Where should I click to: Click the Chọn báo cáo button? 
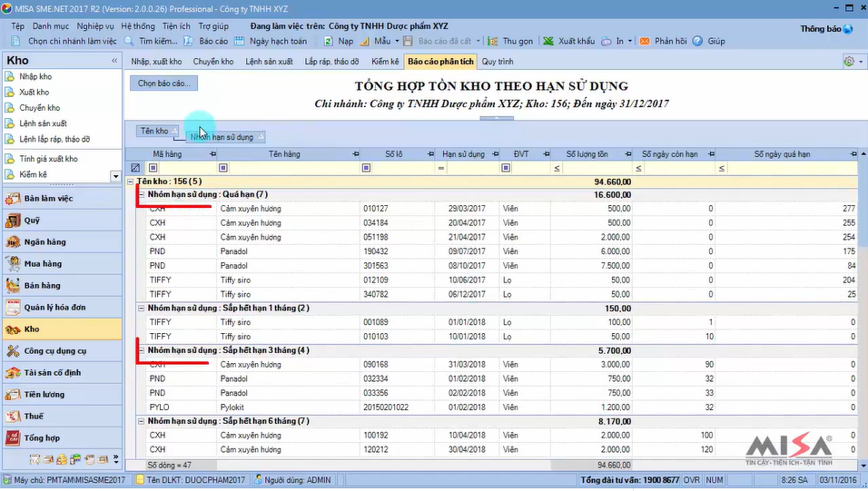point(163,83)
